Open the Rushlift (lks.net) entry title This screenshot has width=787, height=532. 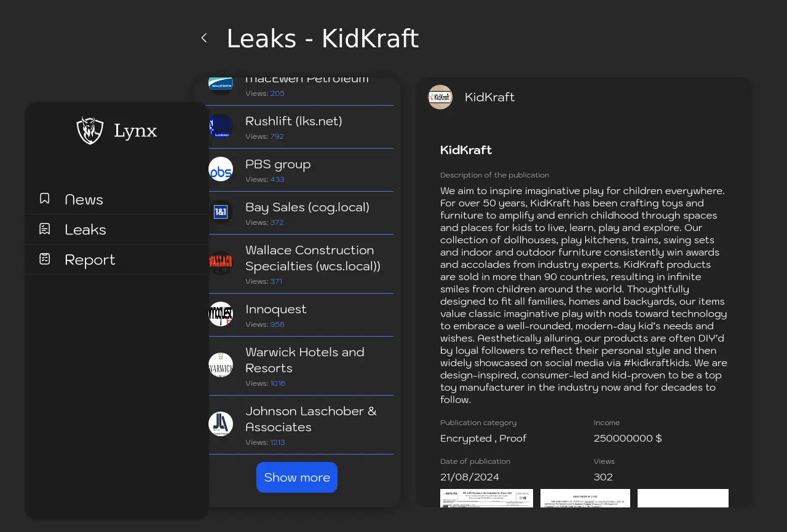point(293,121)
